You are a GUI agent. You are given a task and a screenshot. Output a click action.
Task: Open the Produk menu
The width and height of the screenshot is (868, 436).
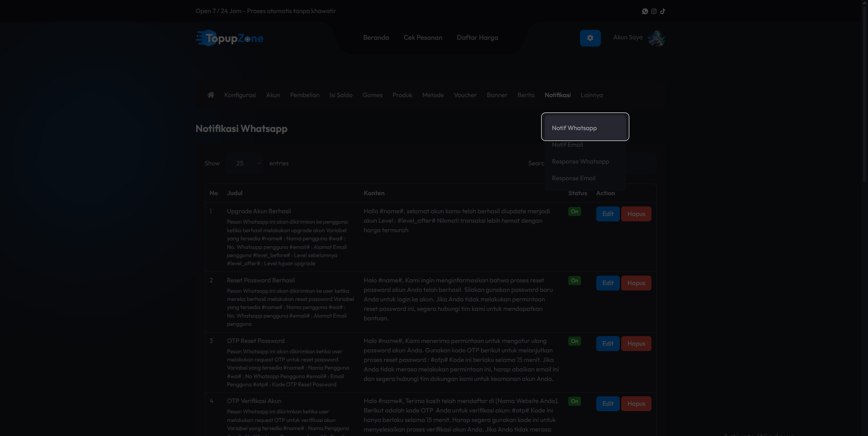click(x=402, y=95)
